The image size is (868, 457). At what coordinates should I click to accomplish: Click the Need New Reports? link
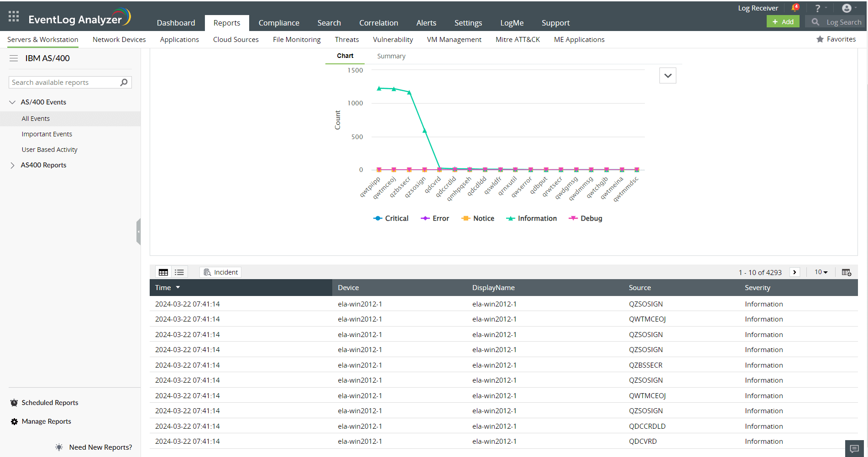(x=100, y=447)
